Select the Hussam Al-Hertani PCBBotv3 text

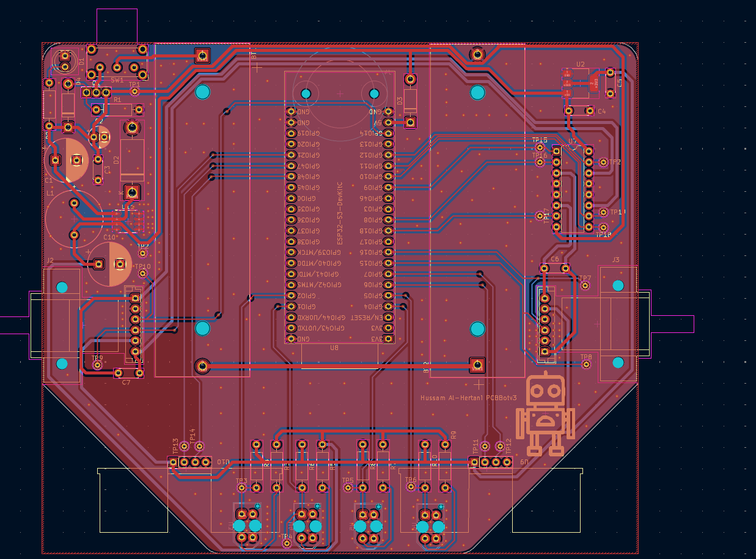(468, 398)
